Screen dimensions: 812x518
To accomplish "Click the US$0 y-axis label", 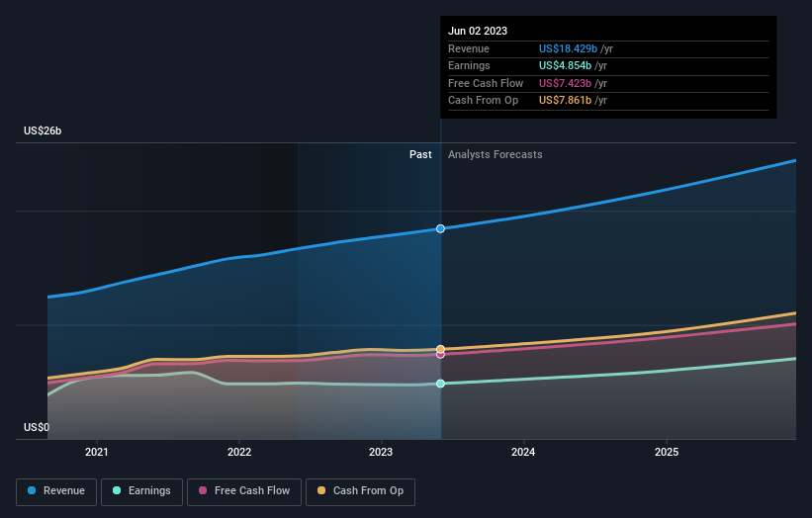I will [x=37, y=427].
